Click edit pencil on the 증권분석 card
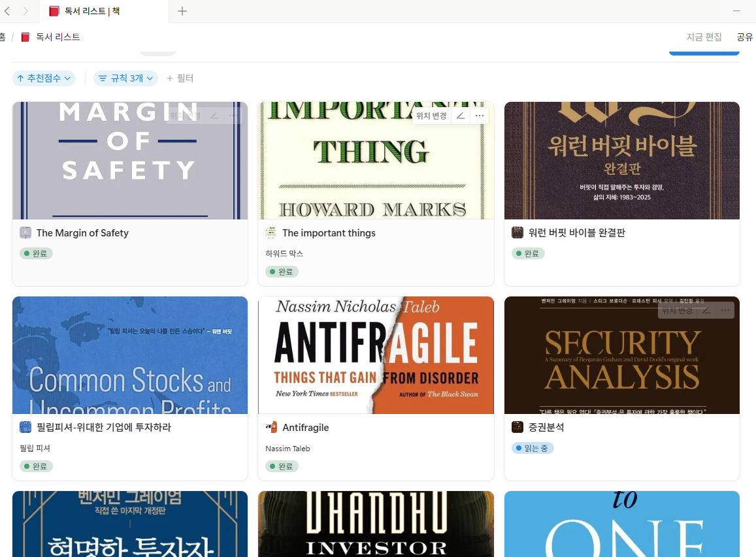 [706, 310]
